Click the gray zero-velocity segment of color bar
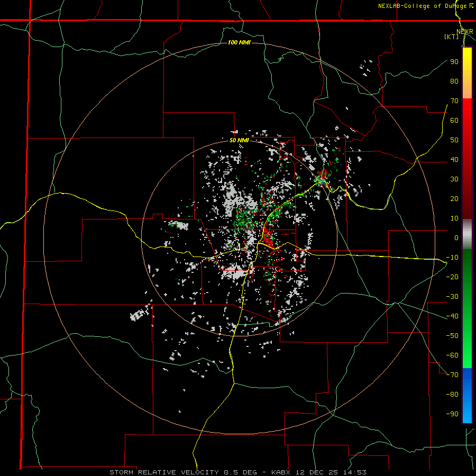This screenshot has height=476, width=476. (x=467, y=234)
